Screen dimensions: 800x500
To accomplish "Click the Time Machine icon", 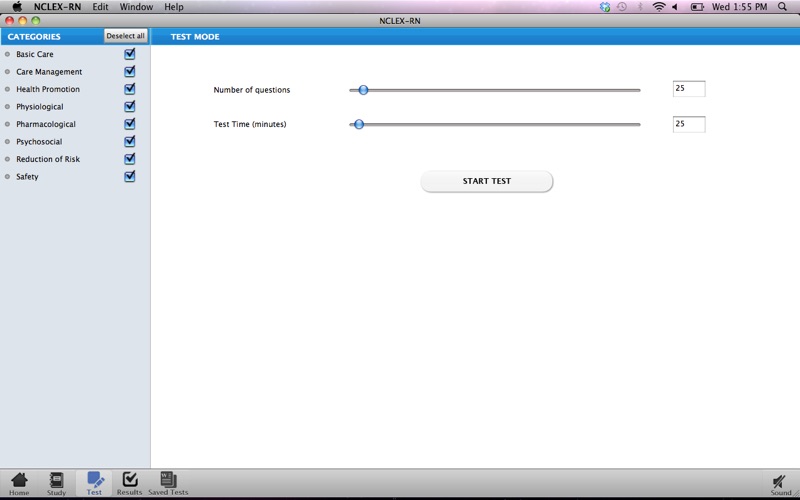I will 621,7.
